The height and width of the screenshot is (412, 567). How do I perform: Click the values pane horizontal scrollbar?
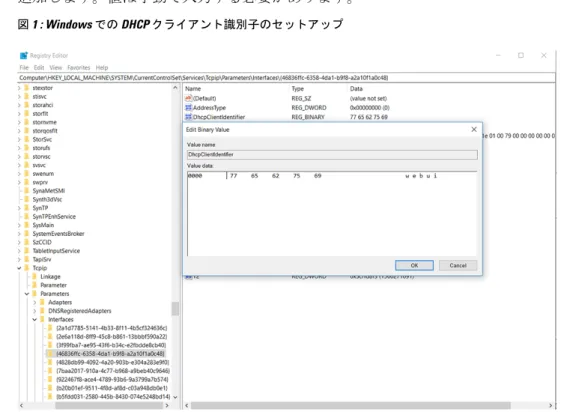coord(350,406)
